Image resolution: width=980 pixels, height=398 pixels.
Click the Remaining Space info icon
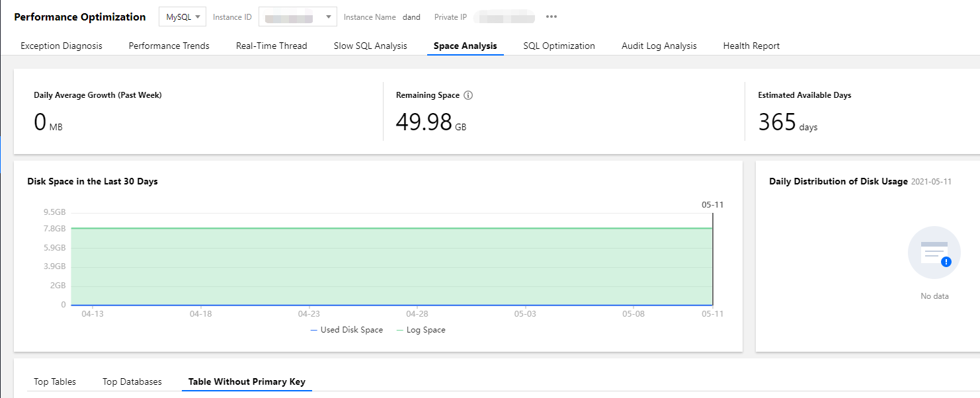point(468,95)
